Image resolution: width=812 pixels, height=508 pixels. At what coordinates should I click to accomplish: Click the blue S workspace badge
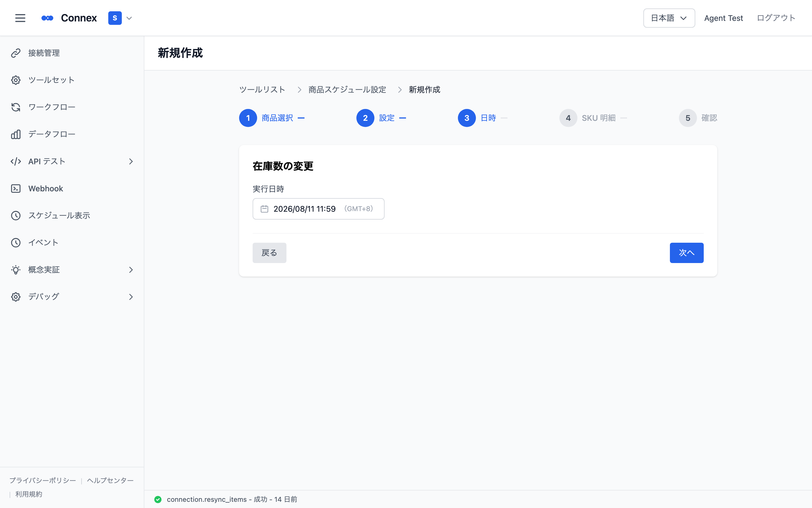115,18
